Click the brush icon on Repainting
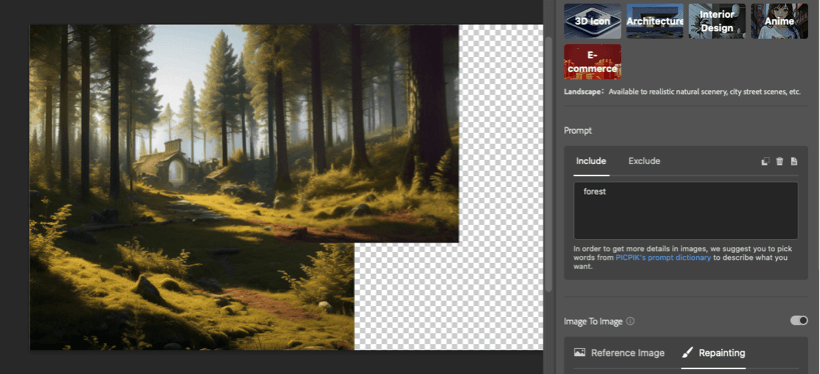820x374 pixels. [687, 353]
